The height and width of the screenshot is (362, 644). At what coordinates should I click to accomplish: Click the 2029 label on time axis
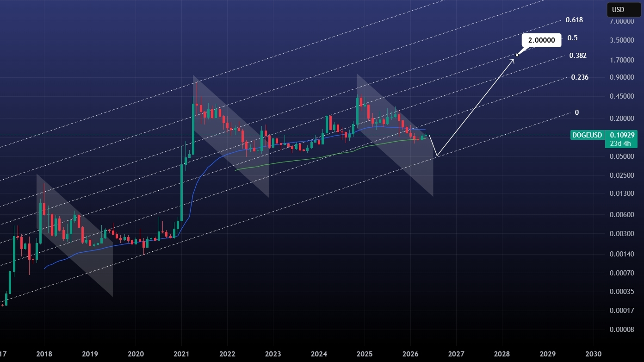[548, 353]
